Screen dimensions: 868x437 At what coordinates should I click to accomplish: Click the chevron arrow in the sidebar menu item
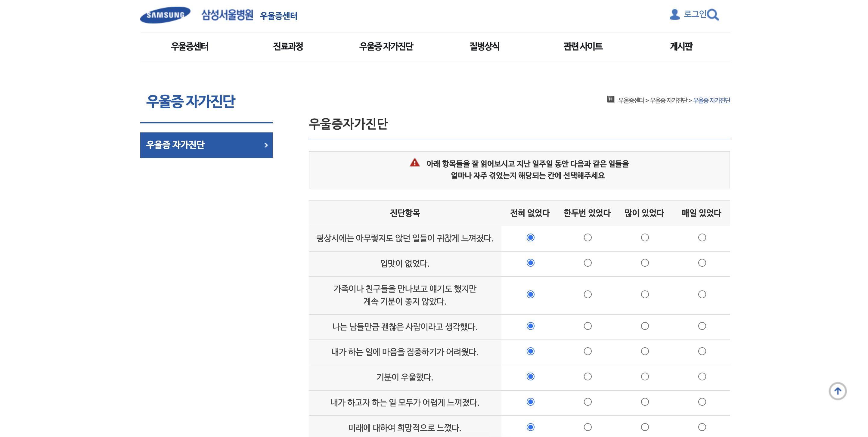coord(266,145)
